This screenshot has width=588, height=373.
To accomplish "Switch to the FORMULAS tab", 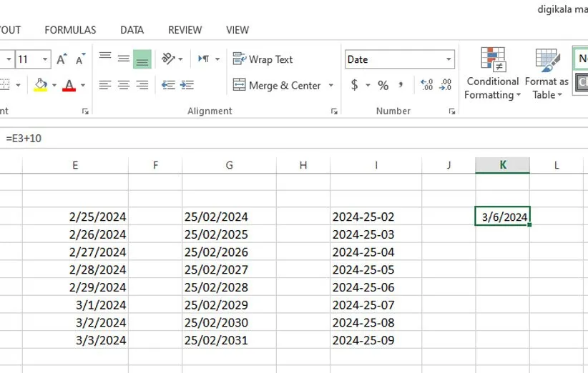I will pyautogui.click(x=70, y=30).
